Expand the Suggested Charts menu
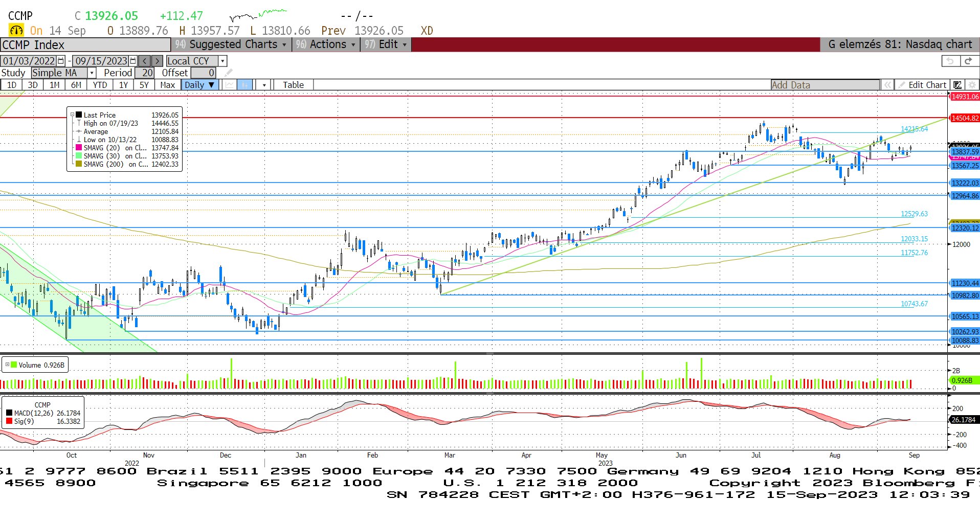This screenshot has width=980, height=523. point(231,44)
